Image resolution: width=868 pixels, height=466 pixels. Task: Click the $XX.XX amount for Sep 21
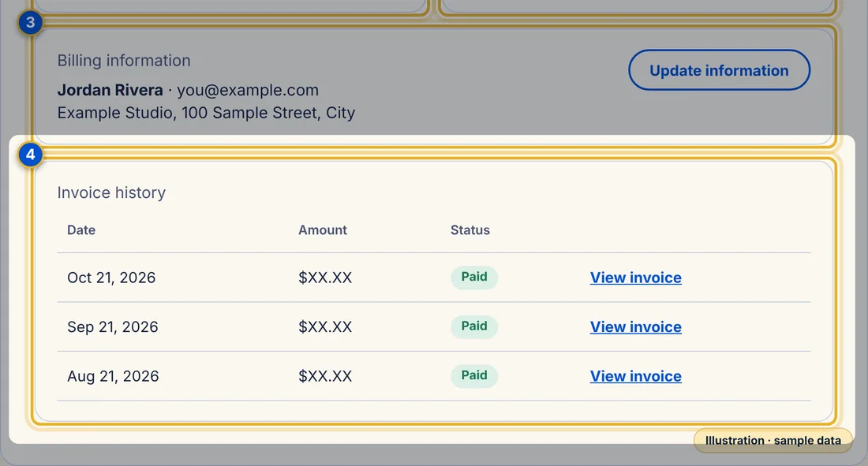(325, 326)
